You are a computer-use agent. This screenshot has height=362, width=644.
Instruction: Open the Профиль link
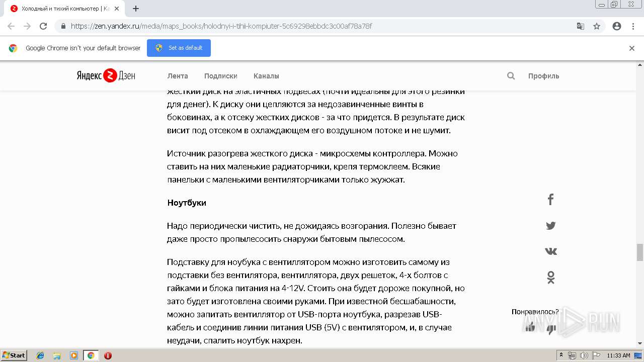[x=543, y=76]
